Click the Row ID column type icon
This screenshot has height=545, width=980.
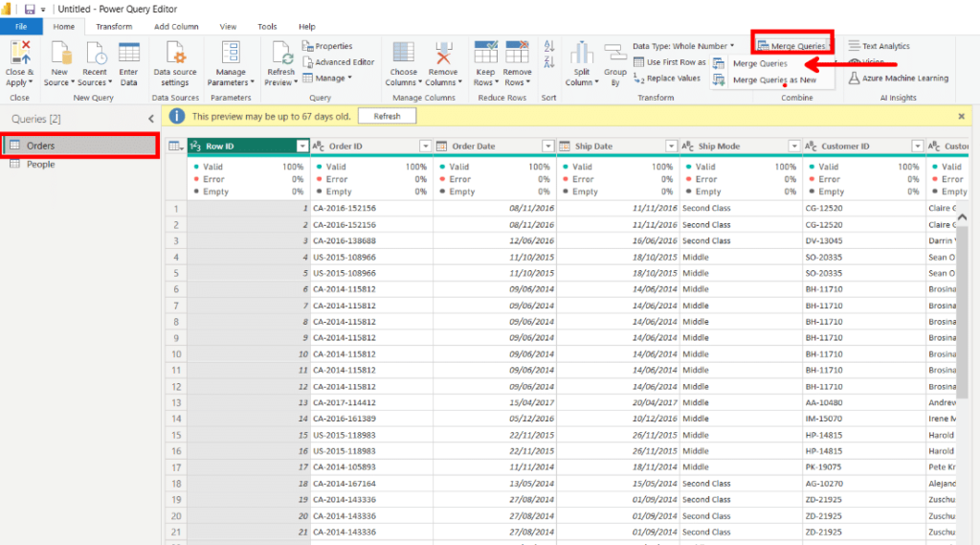[x=195, y=147]
